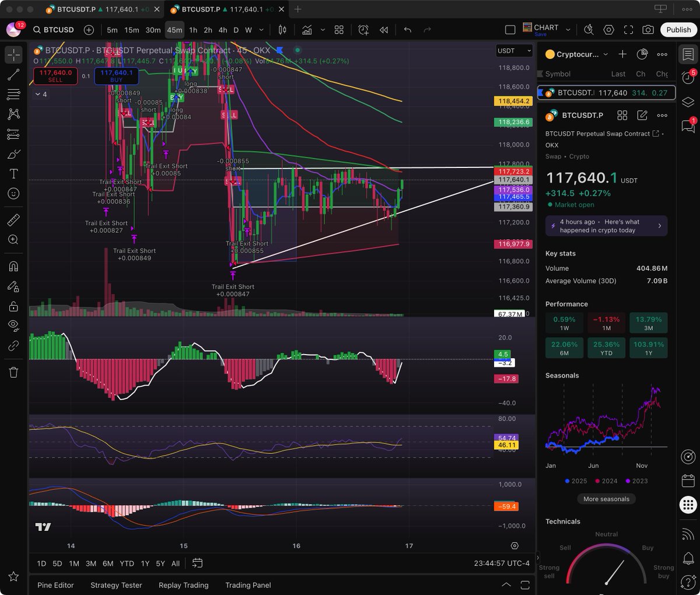The height and width of the screenshot is (595, 700).
Task: Toggle the watchlist and details panel
Action: (x=688, y=54)
